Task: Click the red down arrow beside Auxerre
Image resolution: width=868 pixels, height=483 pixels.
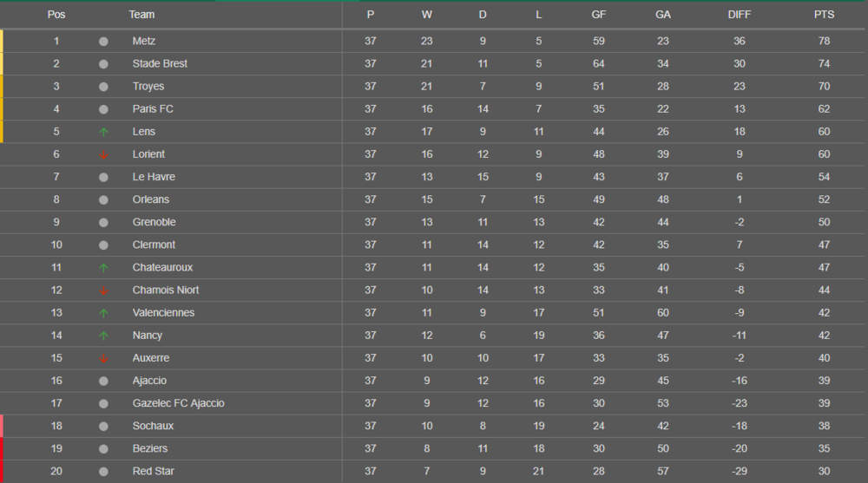Action: tap(103, 358)
